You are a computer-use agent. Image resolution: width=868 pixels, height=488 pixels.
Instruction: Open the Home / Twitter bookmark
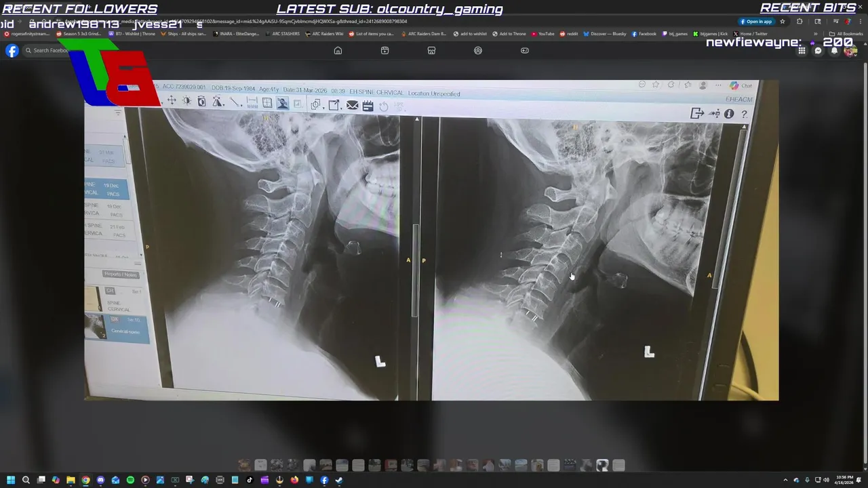pos(751,34)
